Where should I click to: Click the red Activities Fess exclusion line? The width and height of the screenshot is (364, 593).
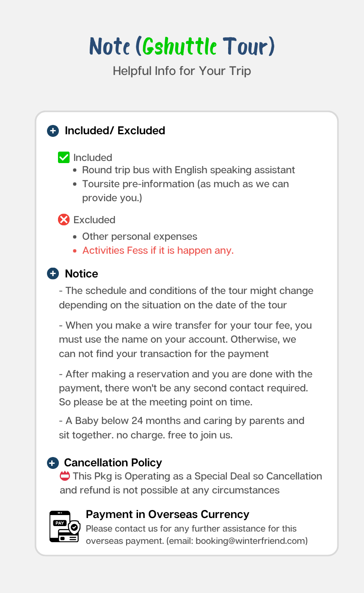pyautogui.click(x=158, y=250)
